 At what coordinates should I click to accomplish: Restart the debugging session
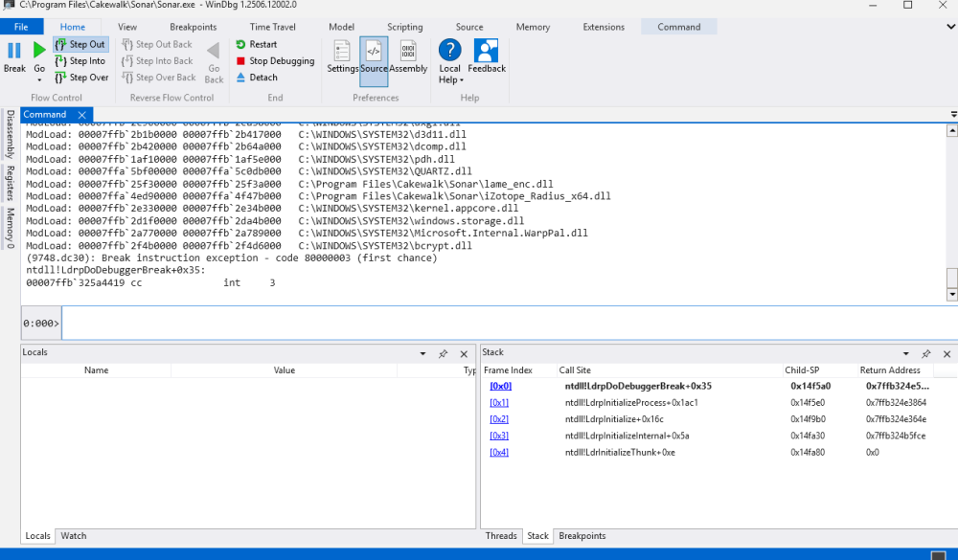(x=257, y=44)
